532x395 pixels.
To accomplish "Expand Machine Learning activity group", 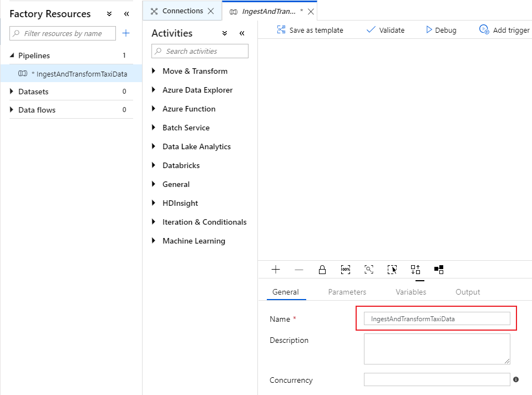I will (x=154, y=241).
